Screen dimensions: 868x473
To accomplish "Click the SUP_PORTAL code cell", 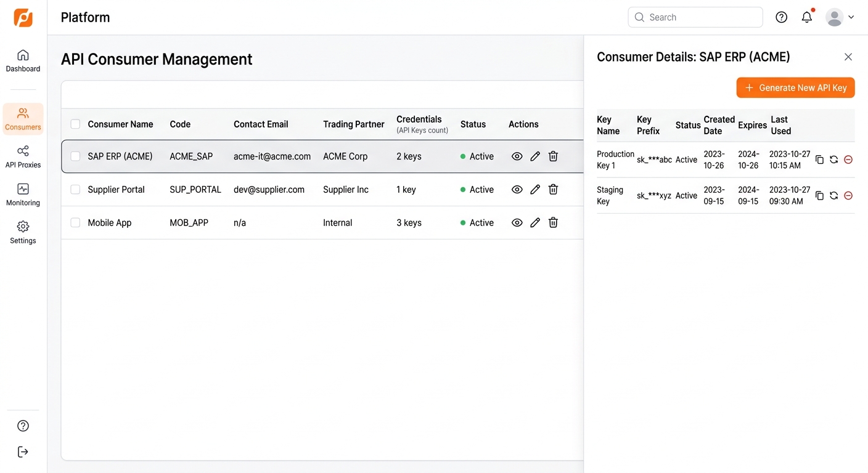I will [x=195, y=190].
